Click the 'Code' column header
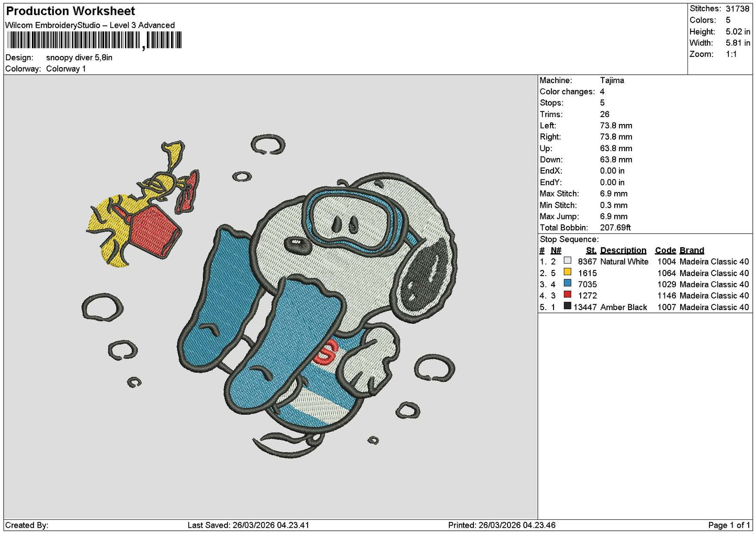Screen dimensions: 756x534 (x=665, y=251)
